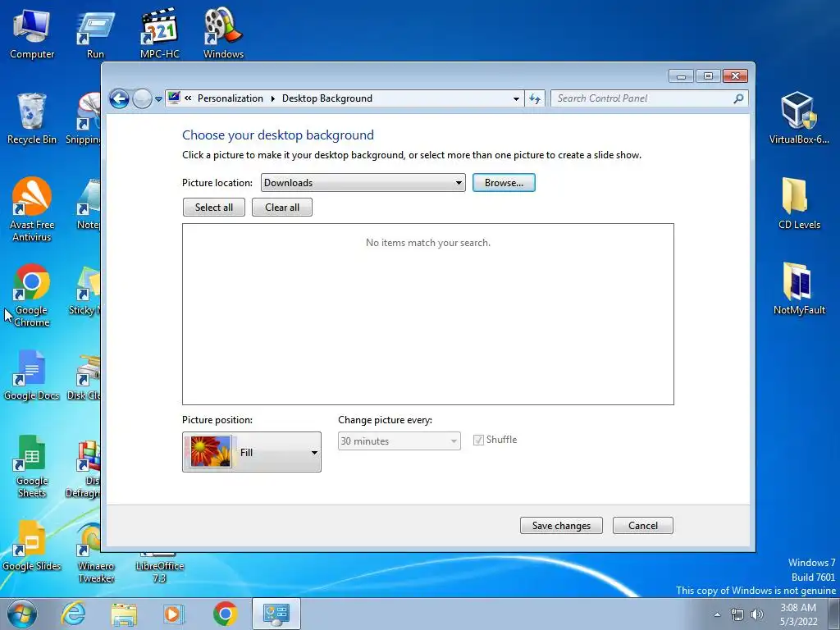Viewport: 840px width, 630px height.
Task: Select the Run shortcut on desktop
Action: 95,33
